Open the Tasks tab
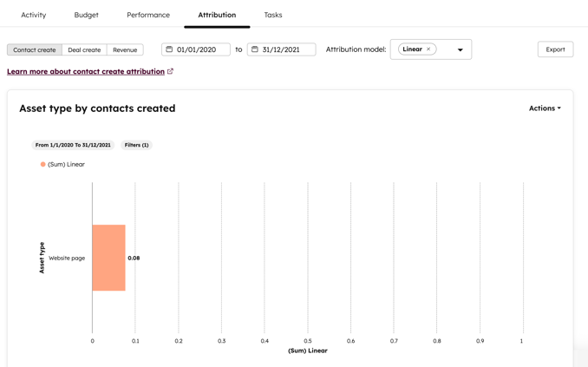The image size is (588, 367). [x=273, y=15]
